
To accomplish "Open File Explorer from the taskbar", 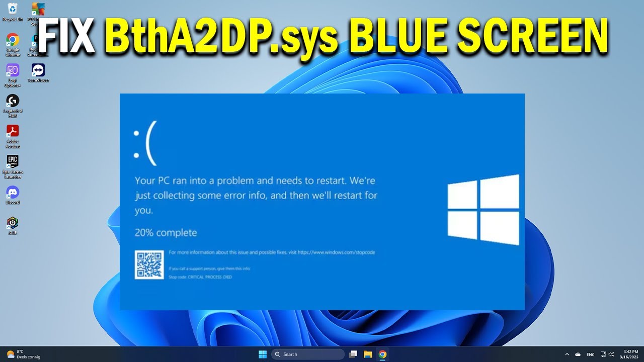I will click(368, 354).
